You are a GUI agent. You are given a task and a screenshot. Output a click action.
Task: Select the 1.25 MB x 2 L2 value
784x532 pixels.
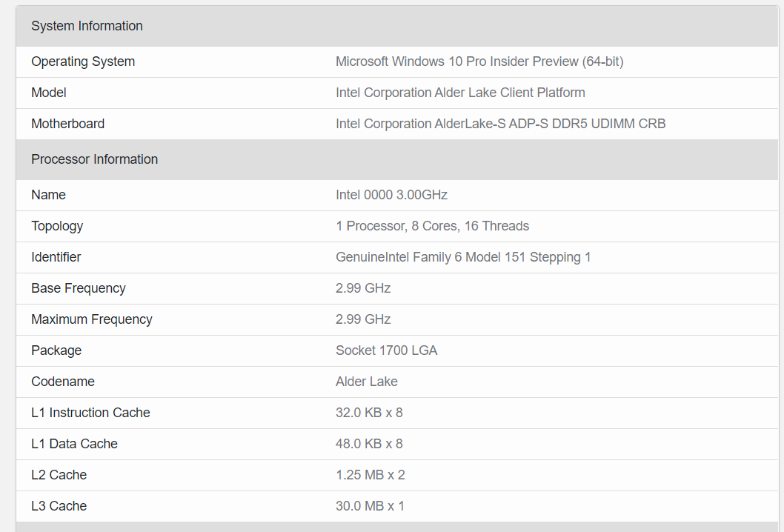(x=370, y=475)
